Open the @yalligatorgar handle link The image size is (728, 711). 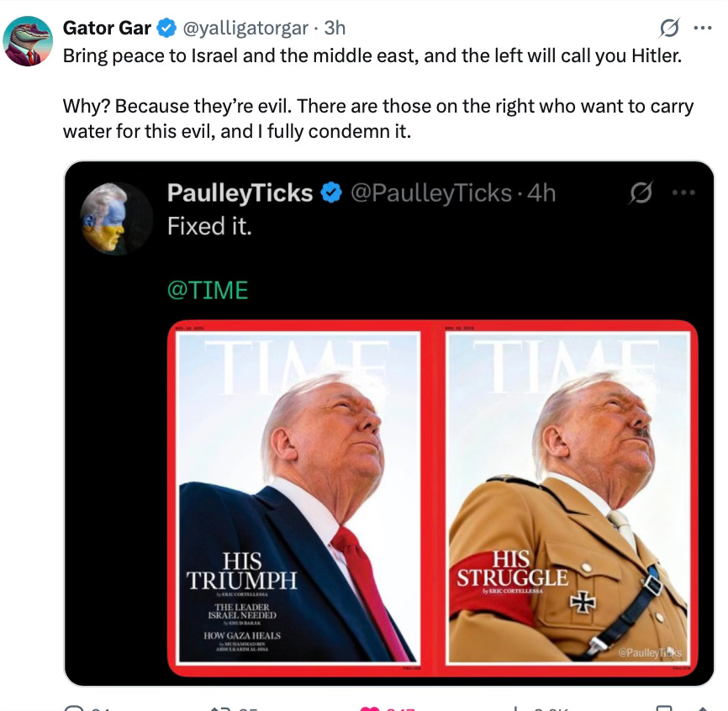point(245,29)
